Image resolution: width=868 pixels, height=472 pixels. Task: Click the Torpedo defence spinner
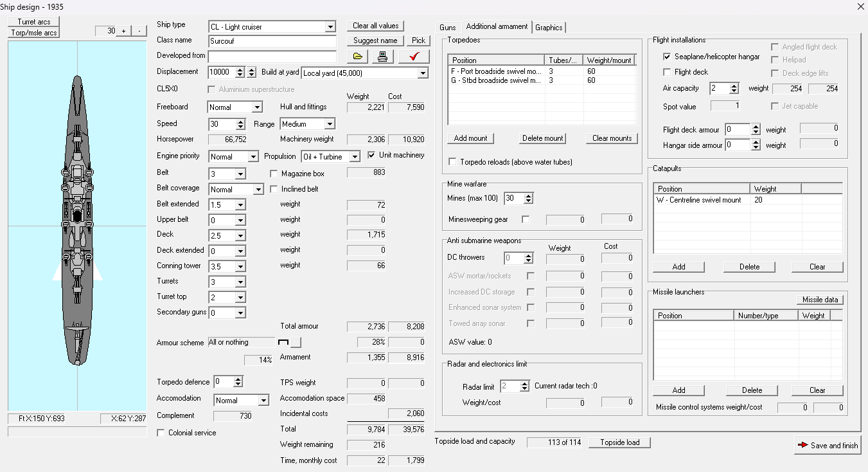[x=238, y=382]
